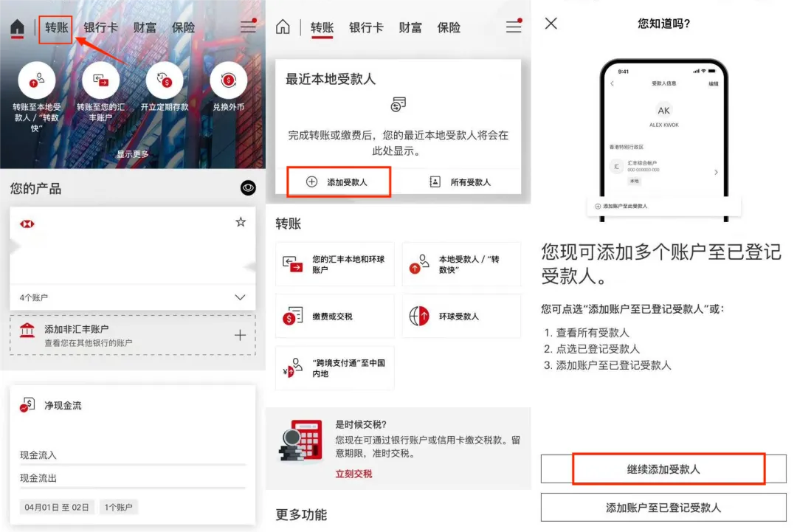Tap 添加受款人 button
This screenshot has width=797, height=532.
339,182
